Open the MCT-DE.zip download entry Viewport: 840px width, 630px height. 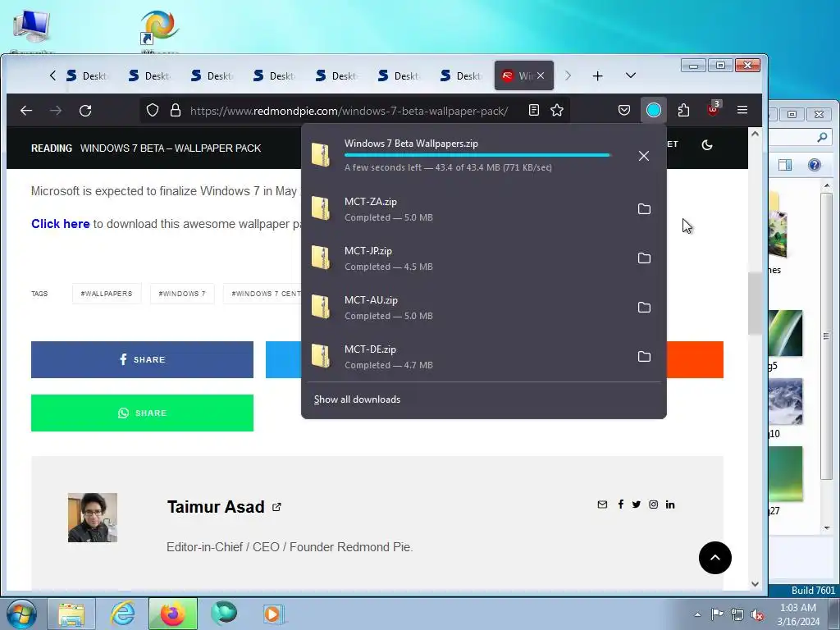click(x=466, y=357)
